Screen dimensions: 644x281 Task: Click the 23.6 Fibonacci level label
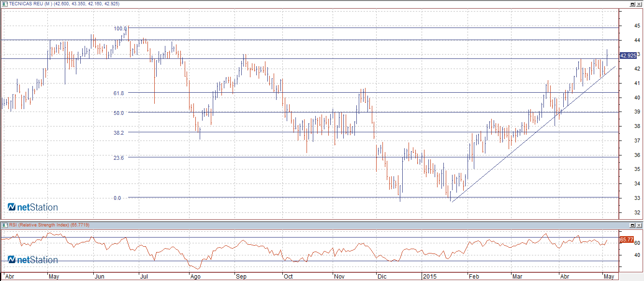coord(119,158)
